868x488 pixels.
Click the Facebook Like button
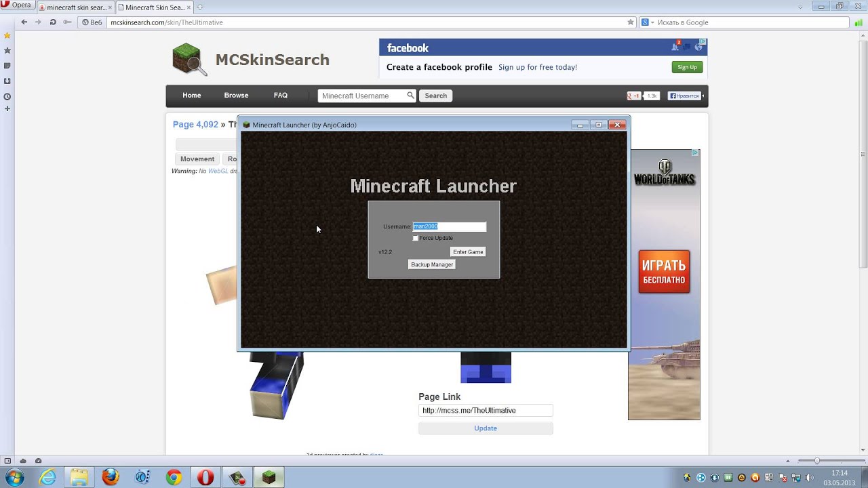[x=684, y=96]
